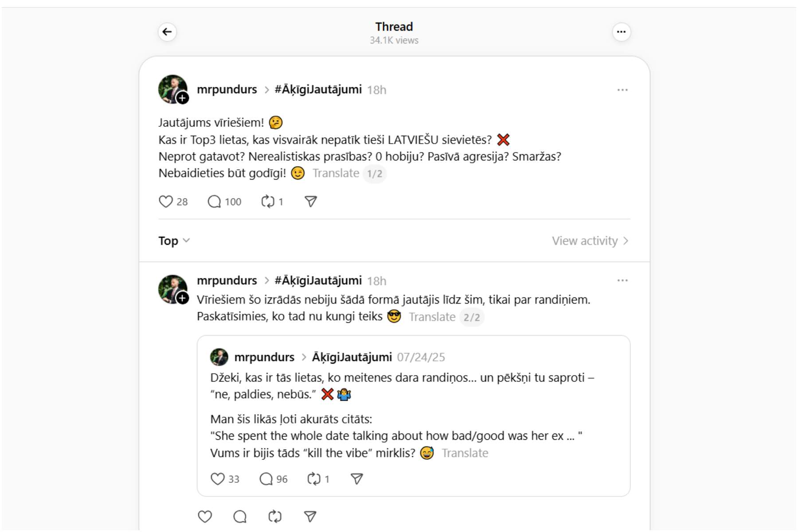
Task: Open the #ĀķīgiJautājumi topic on first post
Action: [318, 90]
